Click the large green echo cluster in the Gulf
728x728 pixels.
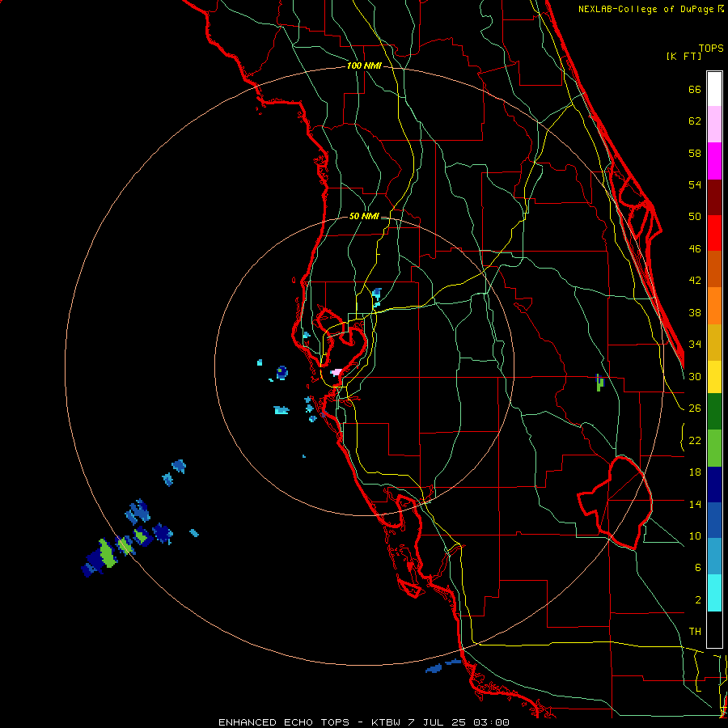108,553
